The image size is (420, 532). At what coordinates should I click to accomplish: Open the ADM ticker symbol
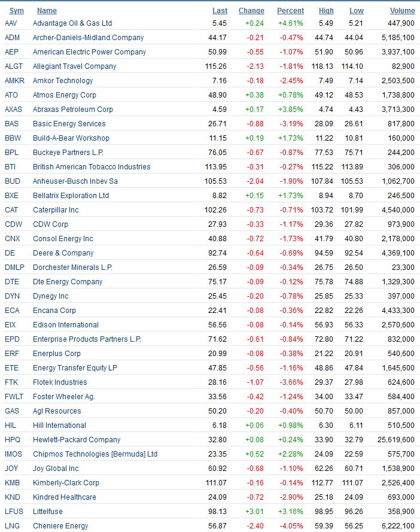pos(12,37)
